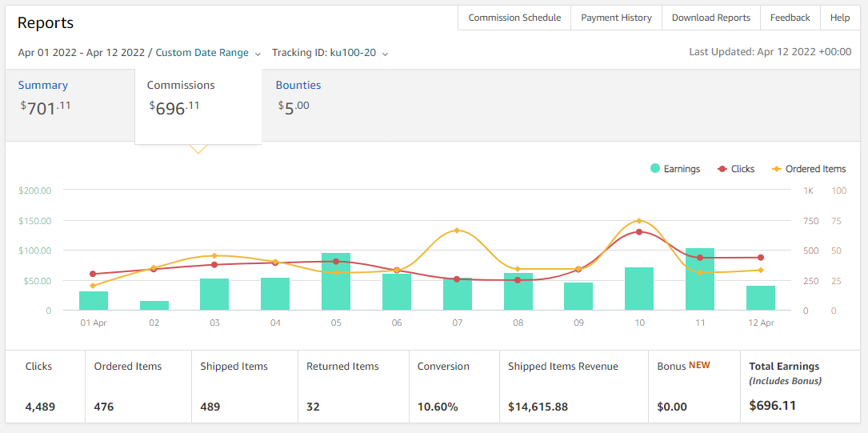Click the Last Updated timestamp
868x433 pixels.
[770, 52]
